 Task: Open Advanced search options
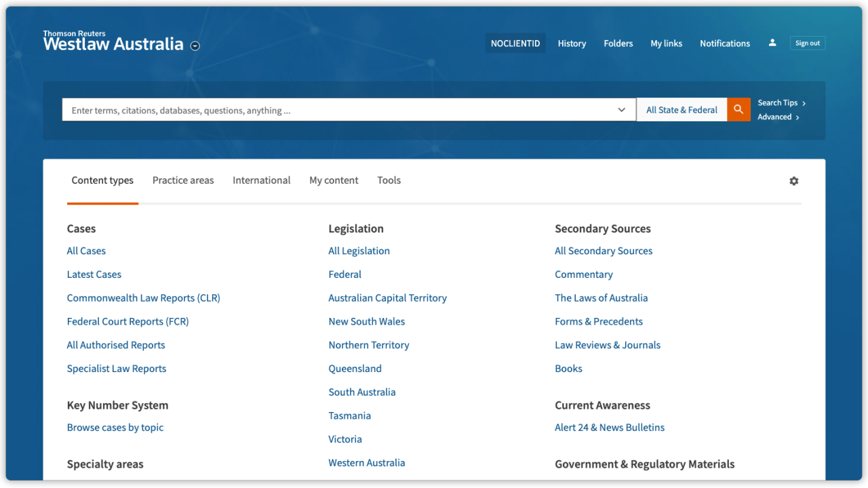click(x=775, y=117)
